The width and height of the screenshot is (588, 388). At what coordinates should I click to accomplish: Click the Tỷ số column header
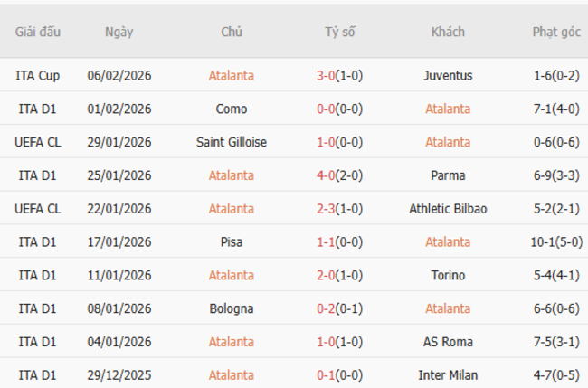click(340, 32)
